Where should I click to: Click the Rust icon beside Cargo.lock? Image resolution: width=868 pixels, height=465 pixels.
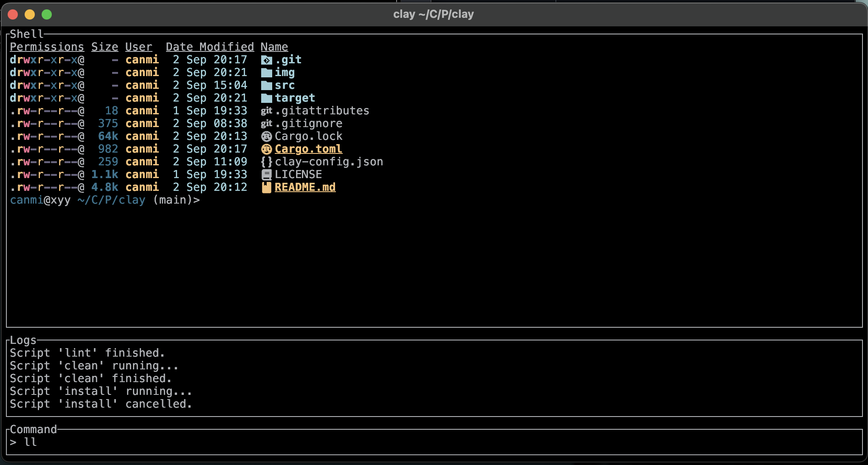pyautogui.click(x=266, y=136)
